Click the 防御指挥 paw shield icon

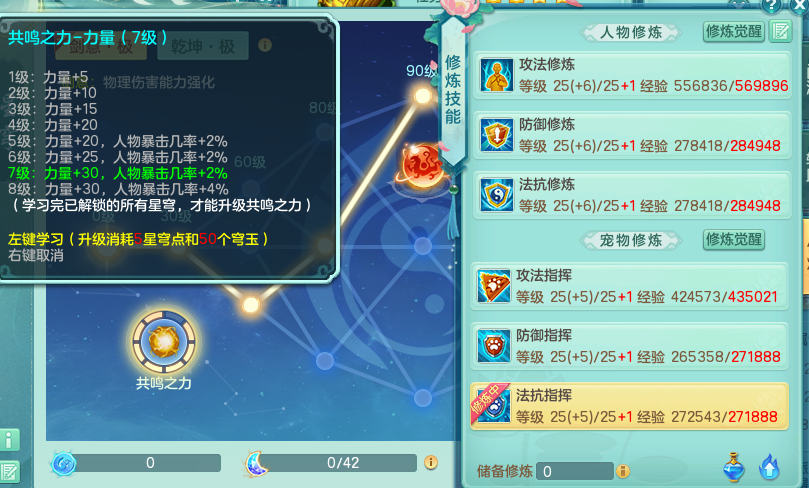click(494, 346)
